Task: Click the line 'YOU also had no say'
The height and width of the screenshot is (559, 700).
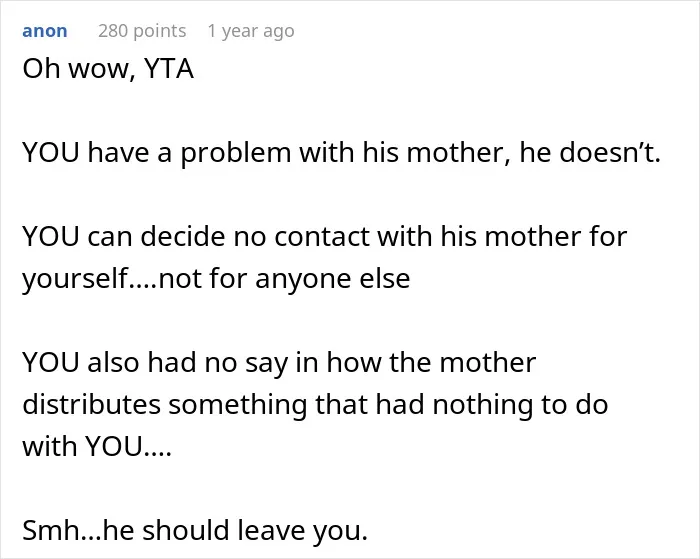Action: (x=279, y=362)
